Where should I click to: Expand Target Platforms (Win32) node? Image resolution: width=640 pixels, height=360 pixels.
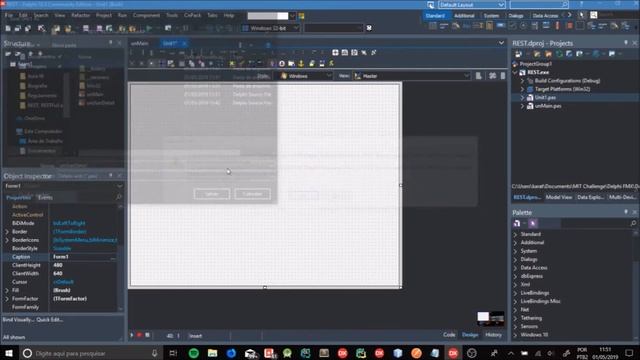(522, 89)
